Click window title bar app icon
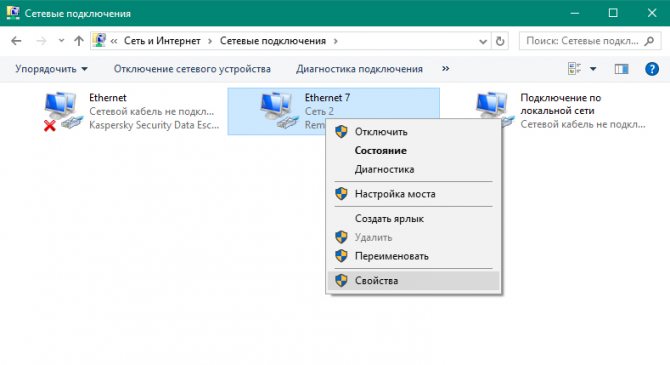 coord(13,13)
